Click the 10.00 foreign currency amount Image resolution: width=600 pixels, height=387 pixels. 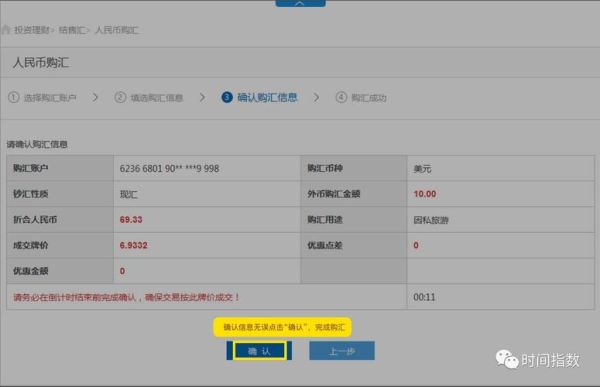425,194
